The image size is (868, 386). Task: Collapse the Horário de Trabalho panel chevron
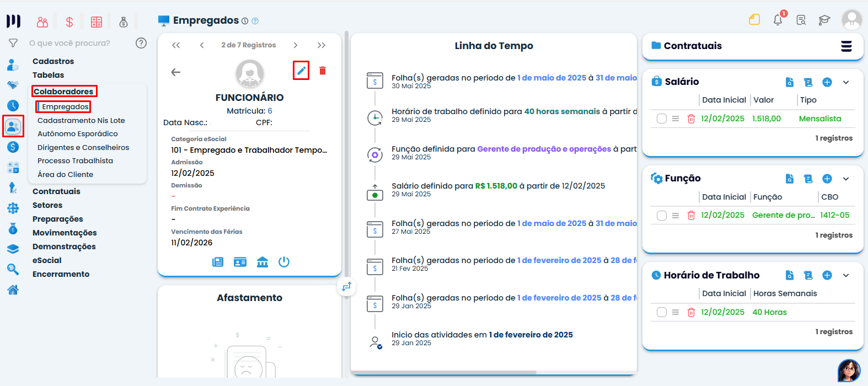pos(846,275)
